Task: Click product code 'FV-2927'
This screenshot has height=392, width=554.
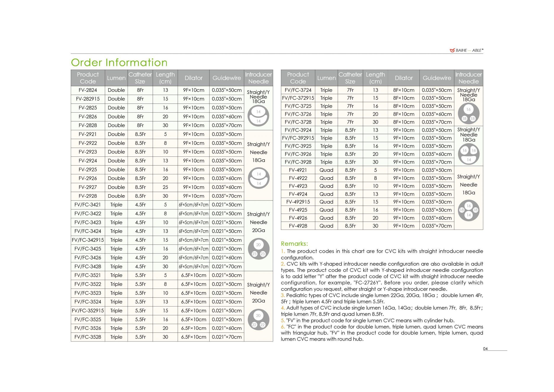Action: pos(88,187)
